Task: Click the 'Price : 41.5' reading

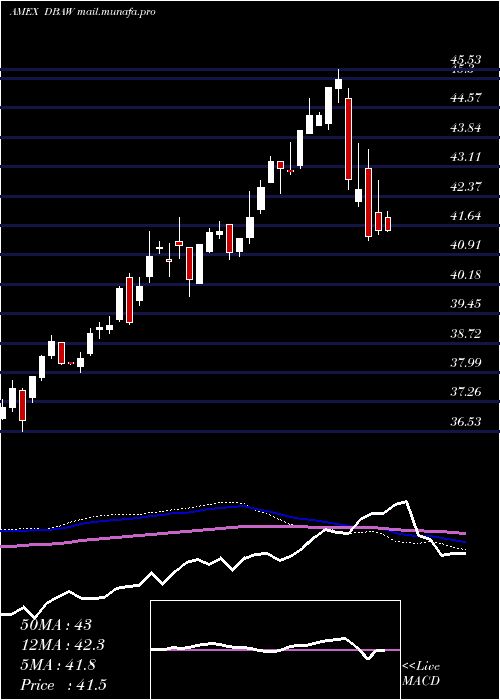Action: click(63, 685)
